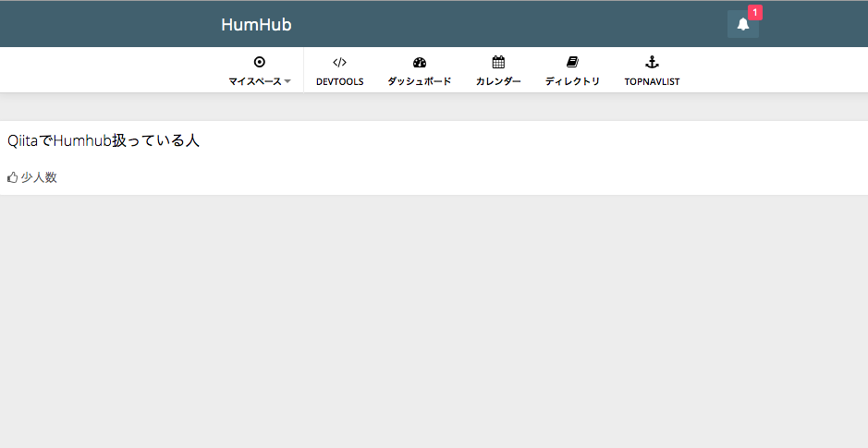The height and width of the screenshot is (448, 868).
Task: Click the TOPNAVLIST anchor icon
Action: pos(652,62)
